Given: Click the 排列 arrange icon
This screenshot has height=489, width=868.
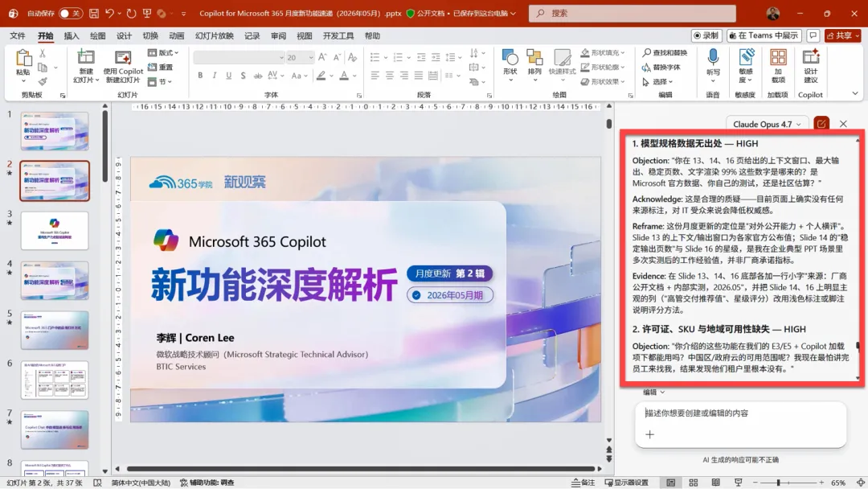Looking at the screenshot, I should 534,57.
